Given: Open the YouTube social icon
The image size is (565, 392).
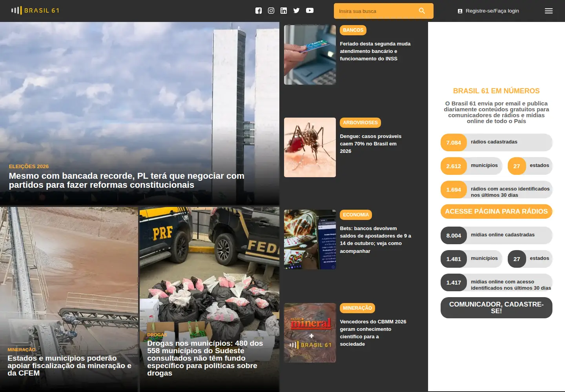Looking at the screenshot, I should tap(310, 11).
